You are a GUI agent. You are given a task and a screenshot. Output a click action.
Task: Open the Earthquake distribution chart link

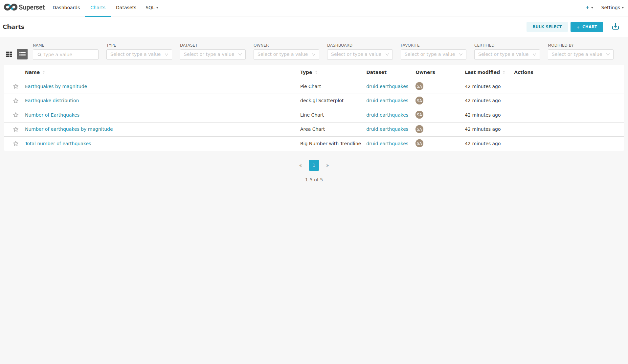pyautogui.click(x=52, y=101)
